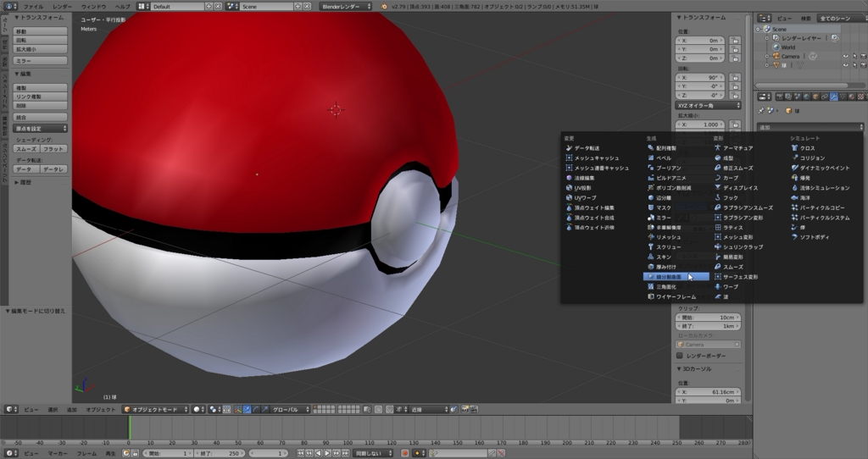This screenshot has width=868, height=459.
Task: Expand the 履歴 panel in tool shelf
Action: (25, 182)
